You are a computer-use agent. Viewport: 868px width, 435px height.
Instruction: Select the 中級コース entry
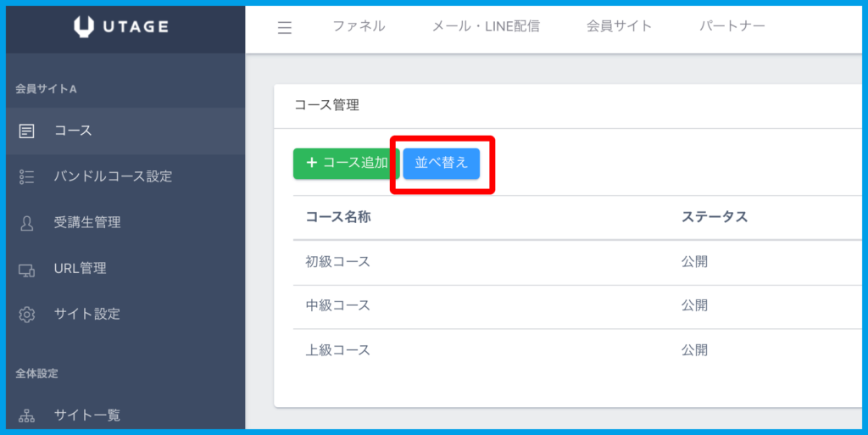[338, 305]
